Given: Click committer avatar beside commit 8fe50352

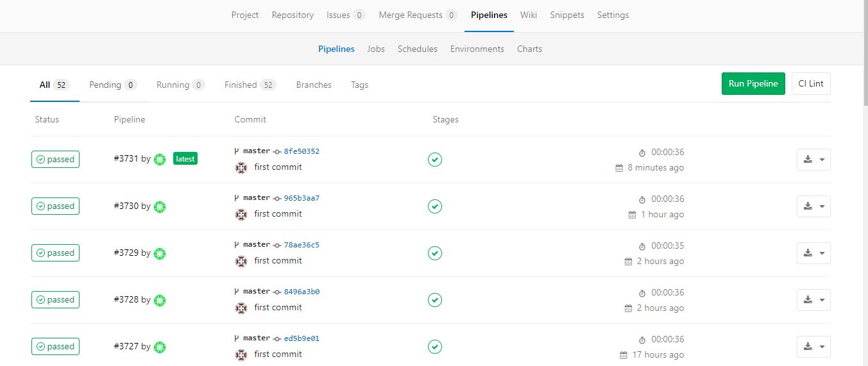Looking at the screenshot, I should (x=241, y=168).
